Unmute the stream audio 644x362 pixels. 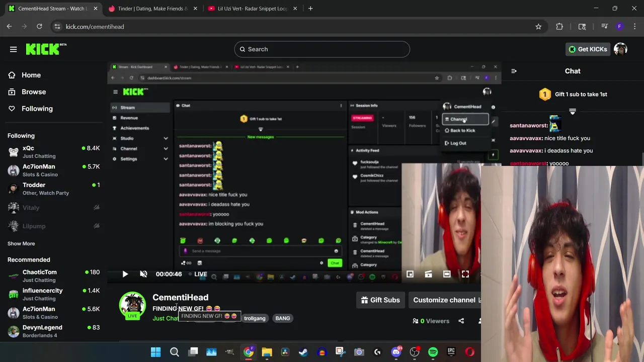[143, 274]
